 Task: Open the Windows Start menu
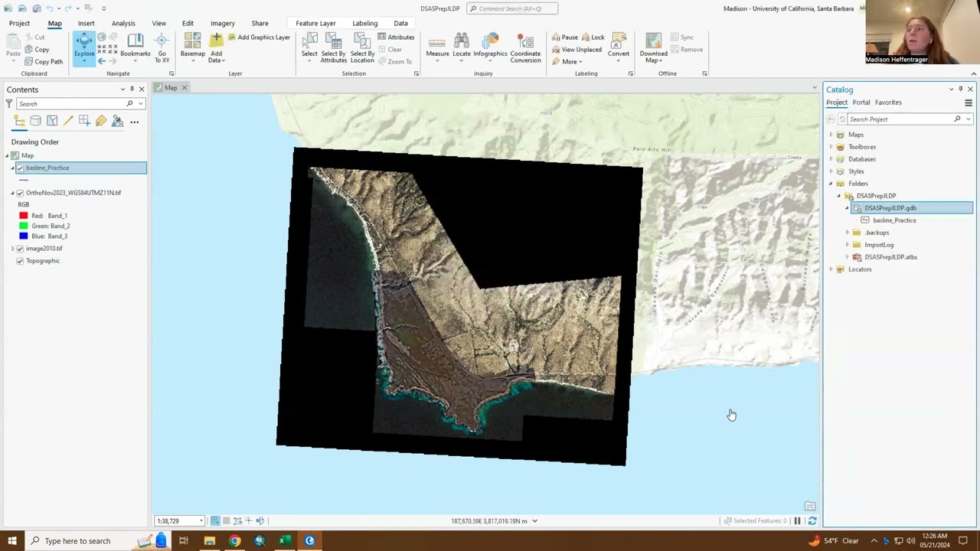[12, 541]
